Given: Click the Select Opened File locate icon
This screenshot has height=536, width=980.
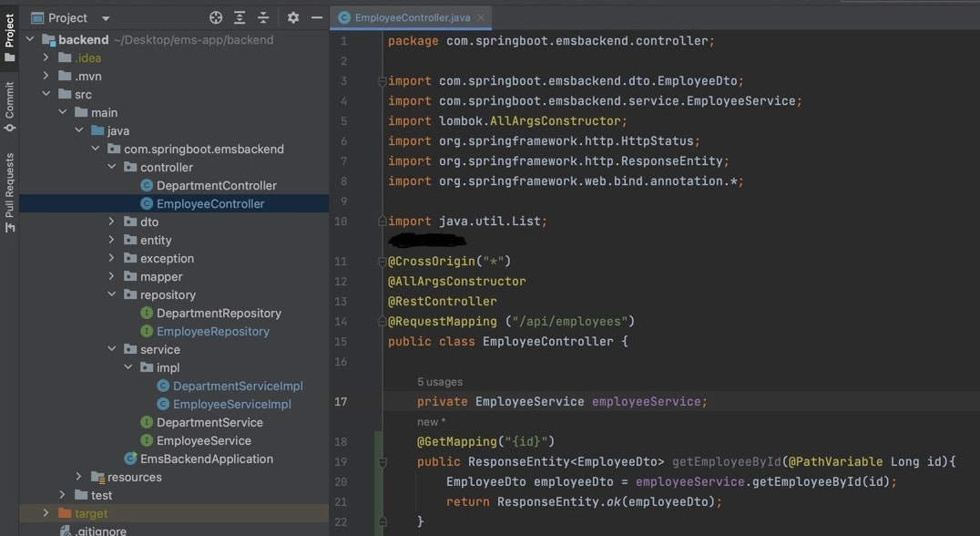Looking at the screenshot, I should (x=216, y=17).
